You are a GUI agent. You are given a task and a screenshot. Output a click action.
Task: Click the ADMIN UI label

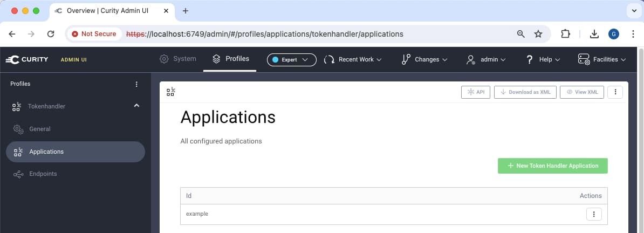click(73, 59)
